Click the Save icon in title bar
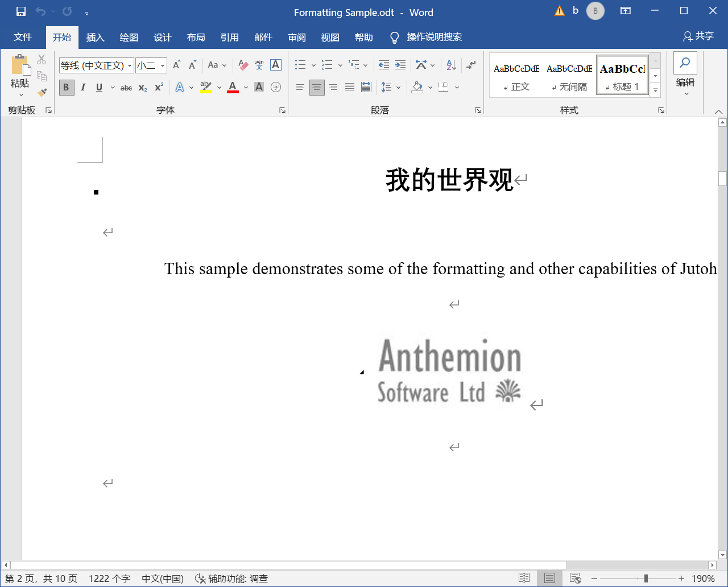This screenshot has width=728, height=587. 21,11
